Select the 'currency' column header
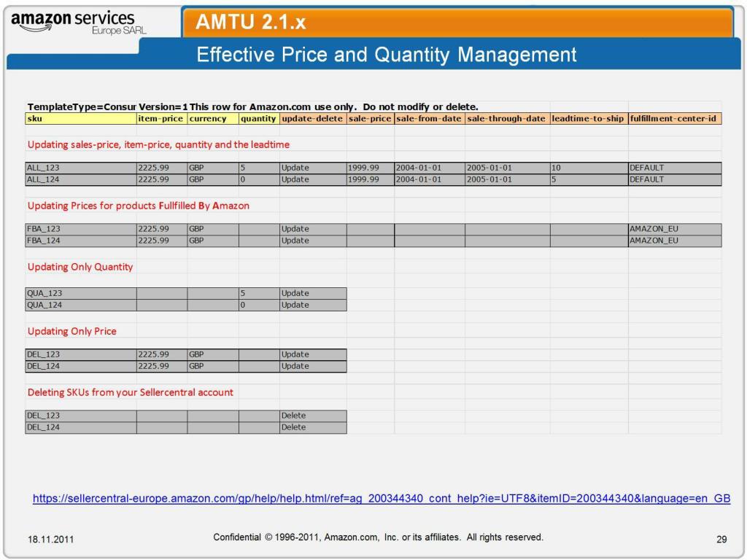This screenshot has width=747, height=560. pyautogui.click(x=213, y=119)
